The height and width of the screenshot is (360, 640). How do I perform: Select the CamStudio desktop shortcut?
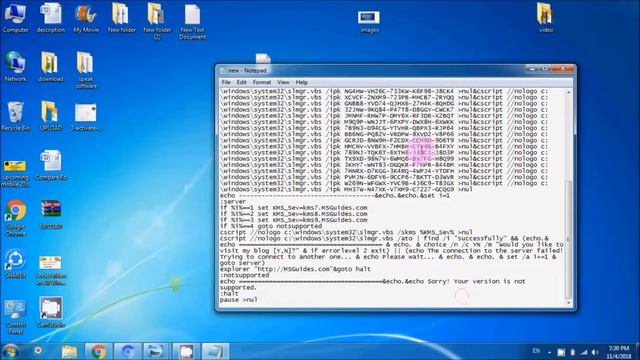[51, 312]
